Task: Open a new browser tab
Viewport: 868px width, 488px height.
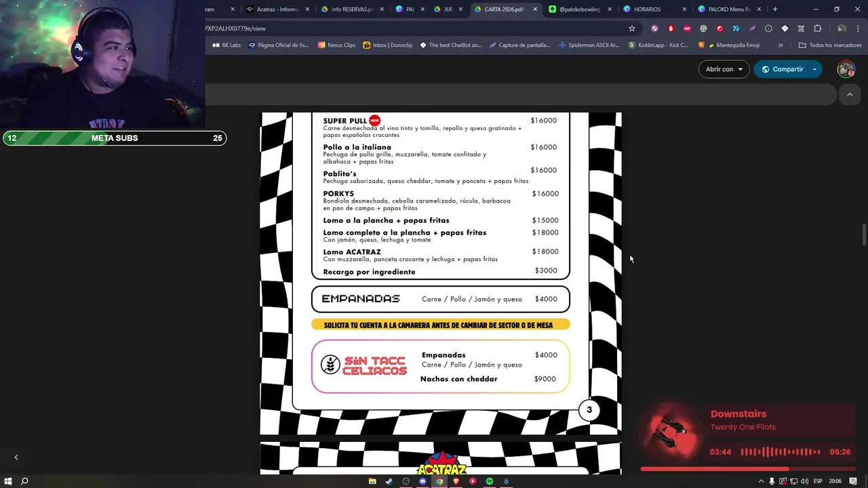Action: pos(775,9)
